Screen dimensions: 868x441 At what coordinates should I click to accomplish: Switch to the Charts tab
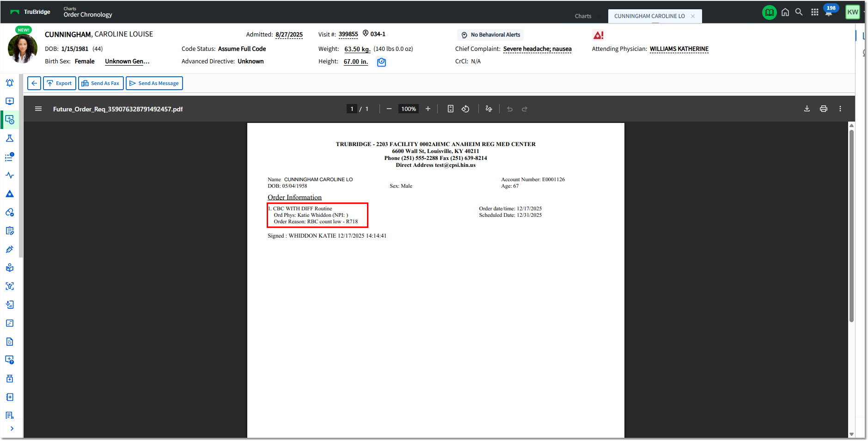coord(583,16)
